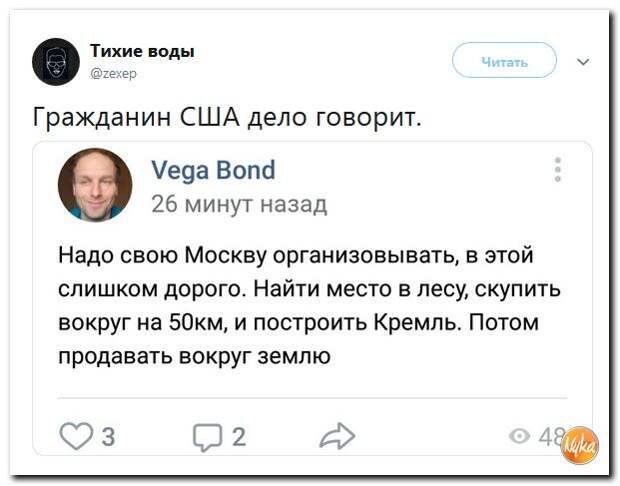
Task: Open the Тихие воды profile avatar
Action: pyautogui.click(x=56, y=62)
